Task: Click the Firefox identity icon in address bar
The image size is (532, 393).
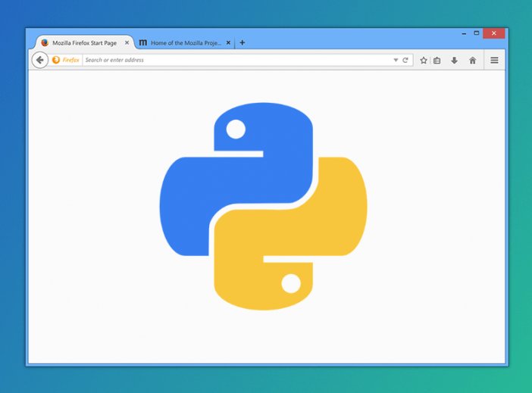Action: click(56, 60)
